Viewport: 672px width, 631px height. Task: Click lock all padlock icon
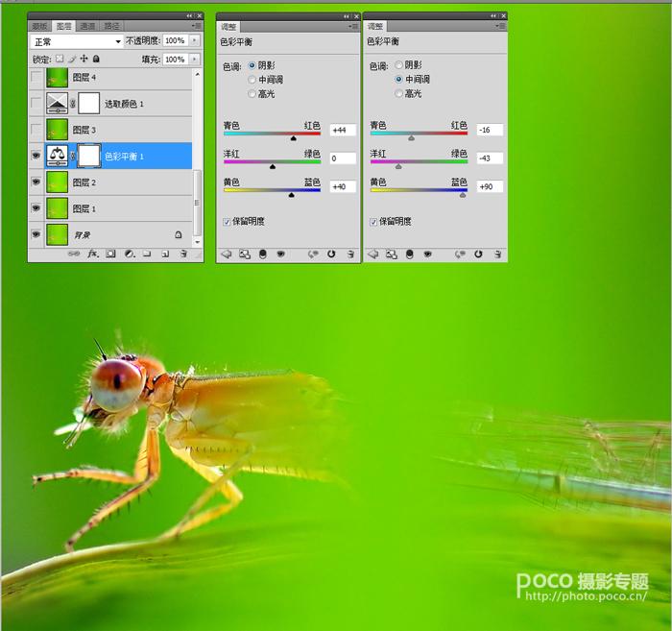pos(96,59)
